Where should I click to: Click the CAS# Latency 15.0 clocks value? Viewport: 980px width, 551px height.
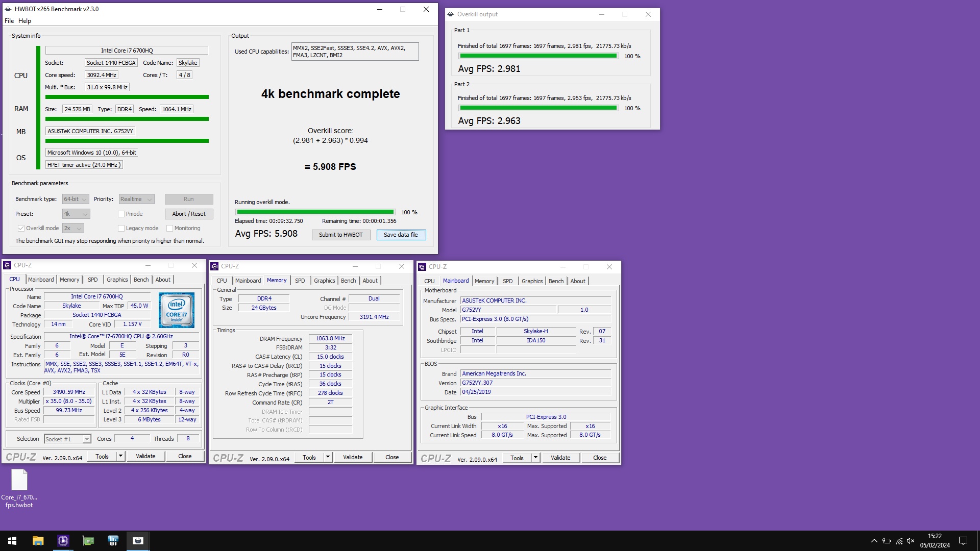(330, 357)
